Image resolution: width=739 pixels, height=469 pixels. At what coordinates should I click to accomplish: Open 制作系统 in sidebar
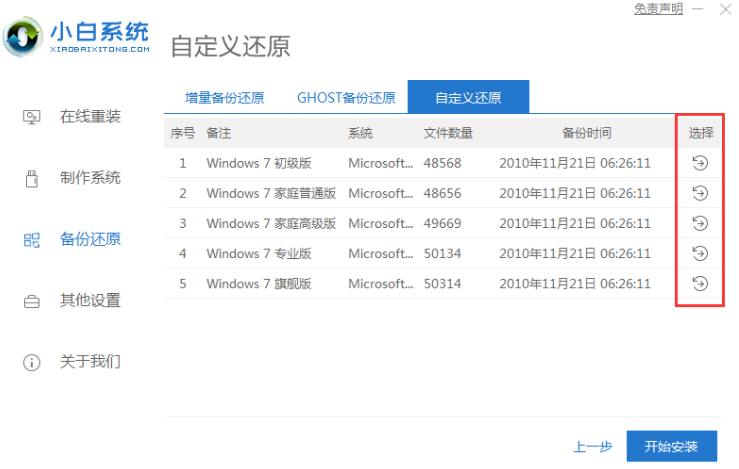89,178
